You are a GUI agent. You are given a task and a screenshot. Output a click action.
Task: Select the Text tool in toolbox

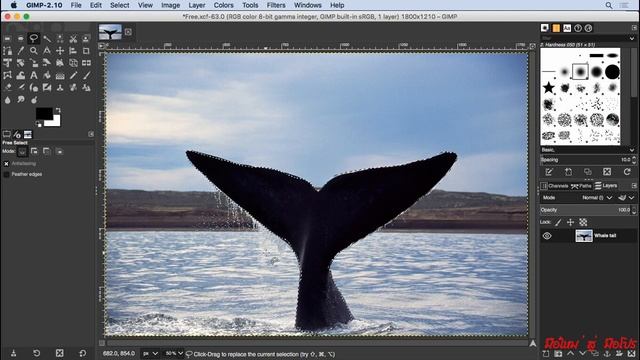tap(33, 76)
